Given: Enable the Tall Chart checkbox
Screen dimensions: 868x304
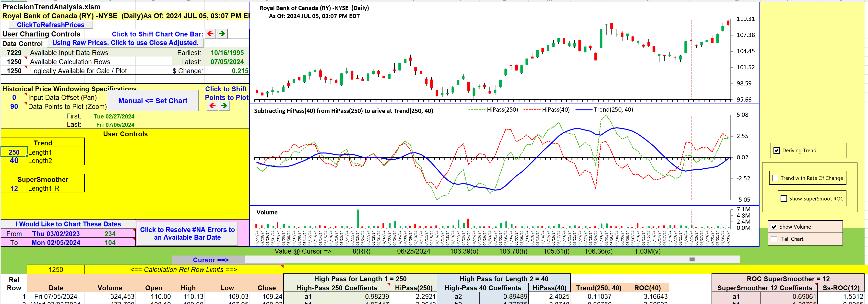Looking at the screenshot, I should point(774,239).
